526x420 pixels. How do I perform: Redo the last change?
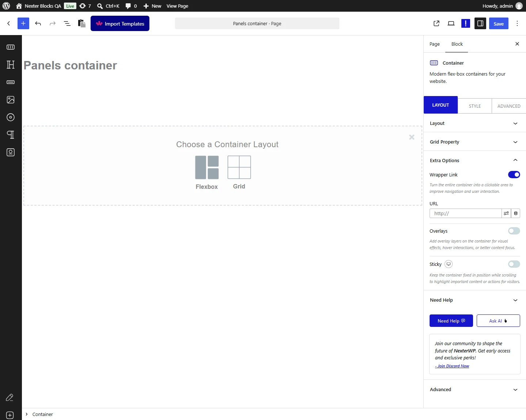click(x=53, y=23)
